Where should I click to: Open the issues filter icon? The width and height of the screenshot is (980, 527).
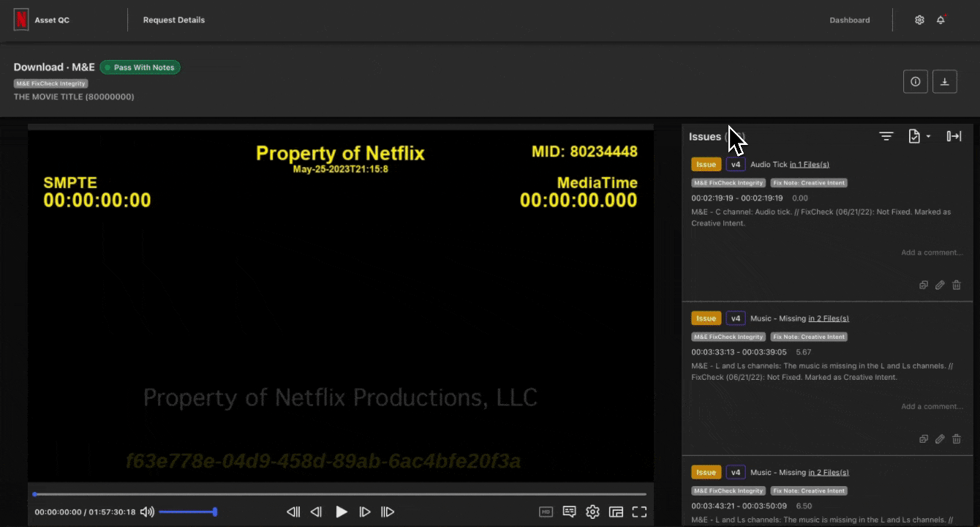click(886, 136)
